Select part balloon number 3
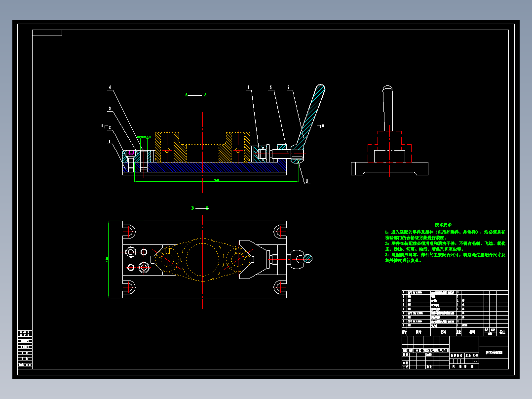This screenshot has height=399, width=532. point(109,109)
